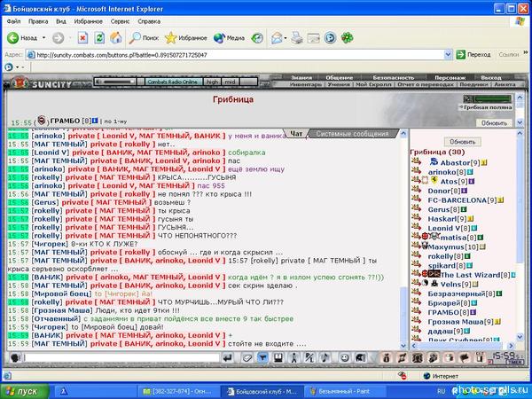Open info icon next to arinoko[8]
The width and height of the screenshot is (532, 399).
tap(470, 172)
